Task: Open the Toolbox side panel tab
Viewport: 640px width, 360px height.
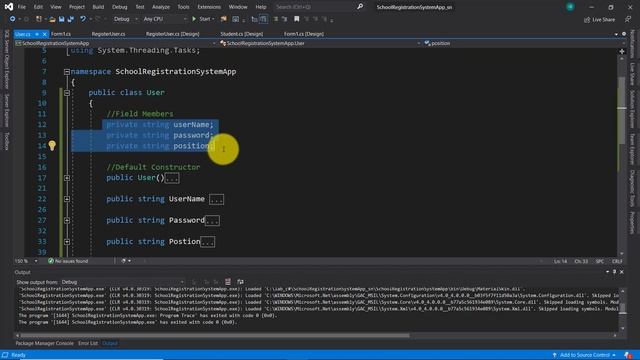Action: (7, 141)
